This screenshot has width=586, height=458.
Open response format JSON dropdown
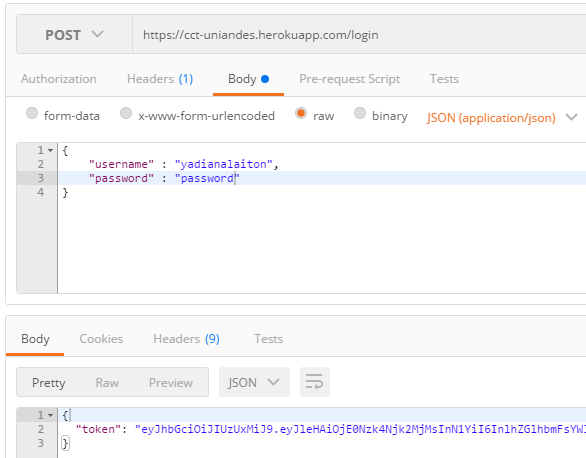click(x=254, y=382)
